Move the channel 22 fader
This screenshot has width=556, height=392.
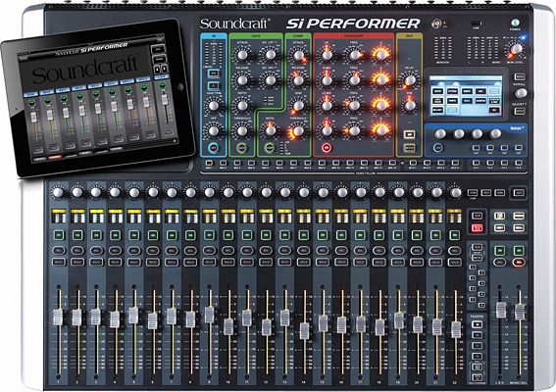tap(456, 329)
